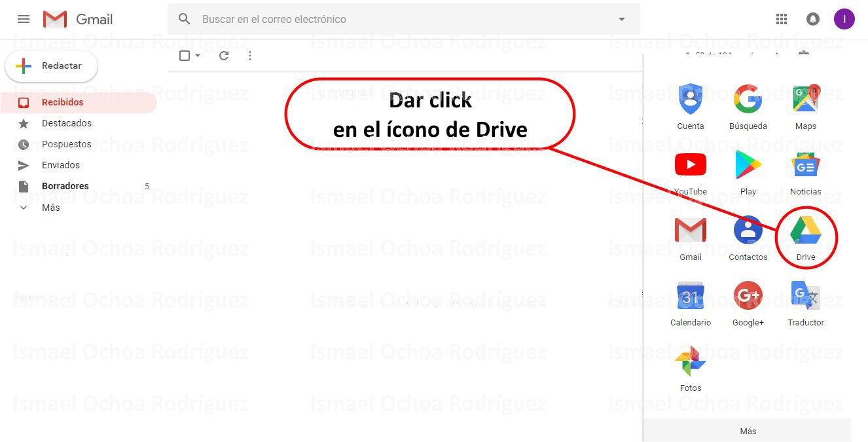This screenshot has height=442, width=868.
Task: Open the Traductor app icon
Action: [806, 296]
